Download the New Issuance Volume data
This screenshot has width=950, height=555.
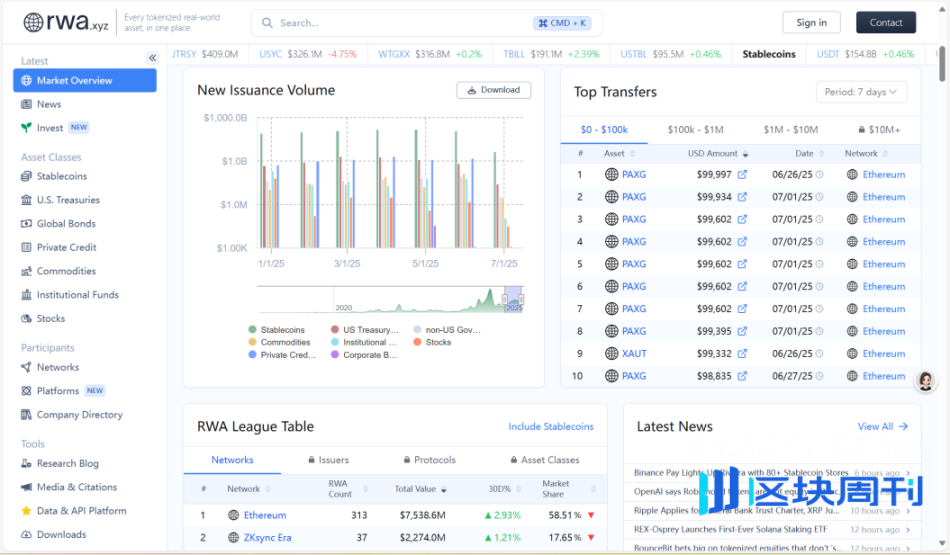[x=494, y=90]
